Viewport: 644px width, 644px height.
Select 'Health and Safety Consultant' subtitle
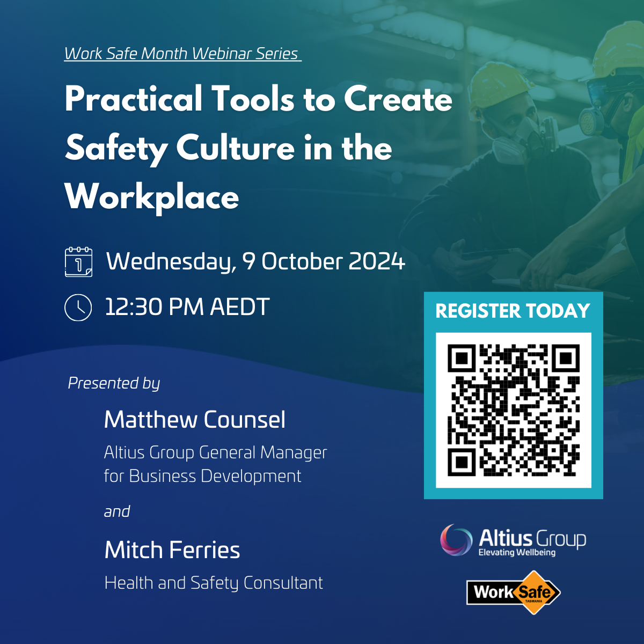[x=214, y=583]
